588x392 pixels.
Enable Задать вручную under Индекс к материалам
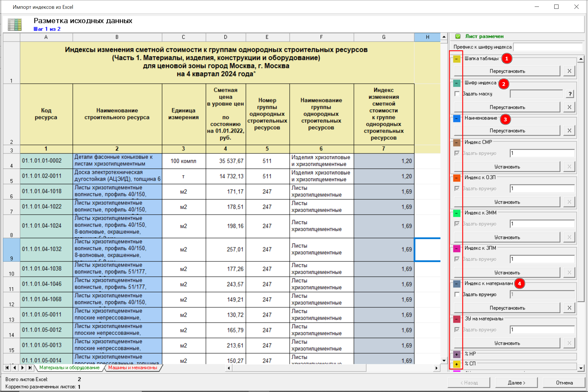[x=457, y=294]
